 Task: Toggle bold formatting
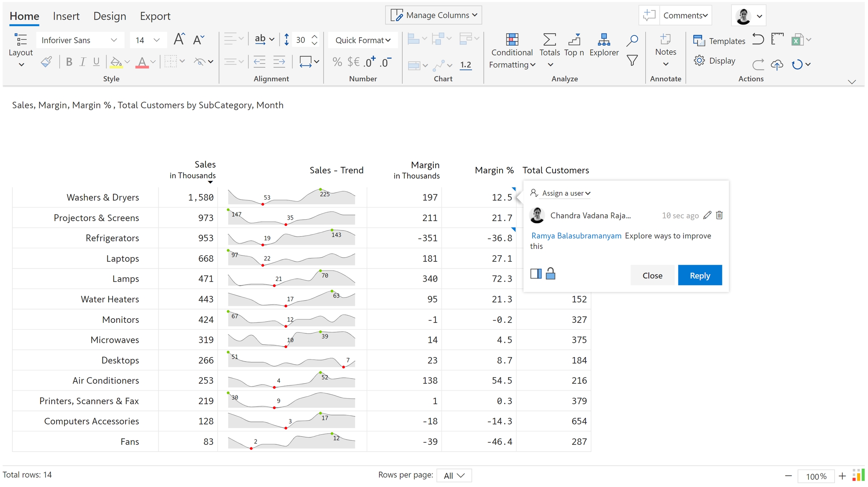pos(69,62)
